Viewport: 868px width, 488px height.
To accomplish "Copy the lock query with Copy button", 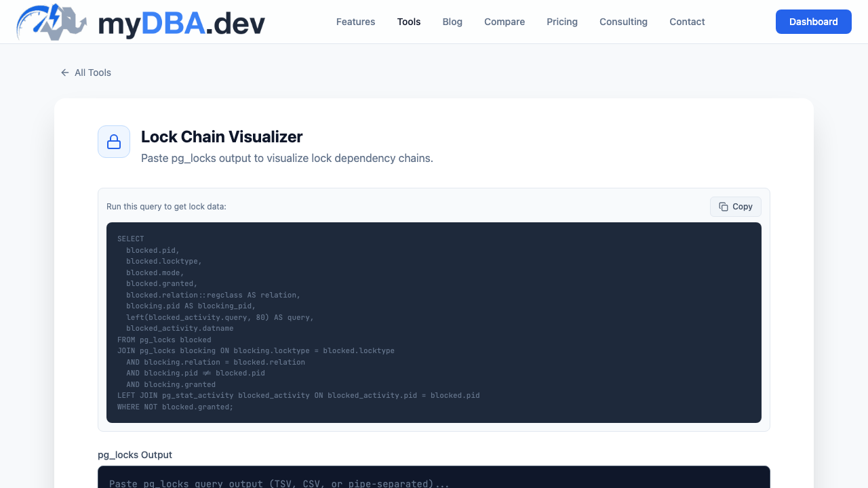I will pos(736,207).
